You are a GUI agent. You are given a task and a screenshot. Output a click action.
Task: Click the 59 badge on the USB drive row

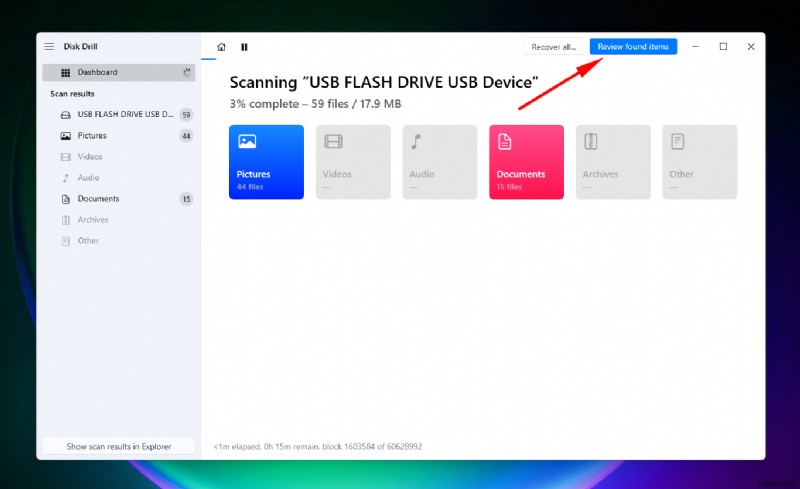point(186,115)
